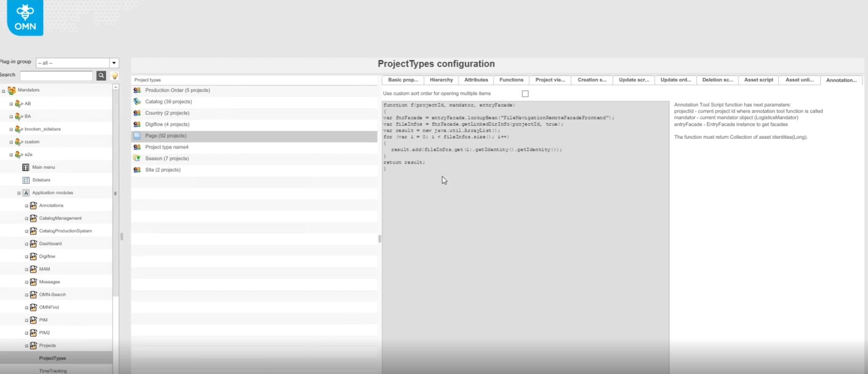Open the Plug-in group dropdown

[114, 63]
